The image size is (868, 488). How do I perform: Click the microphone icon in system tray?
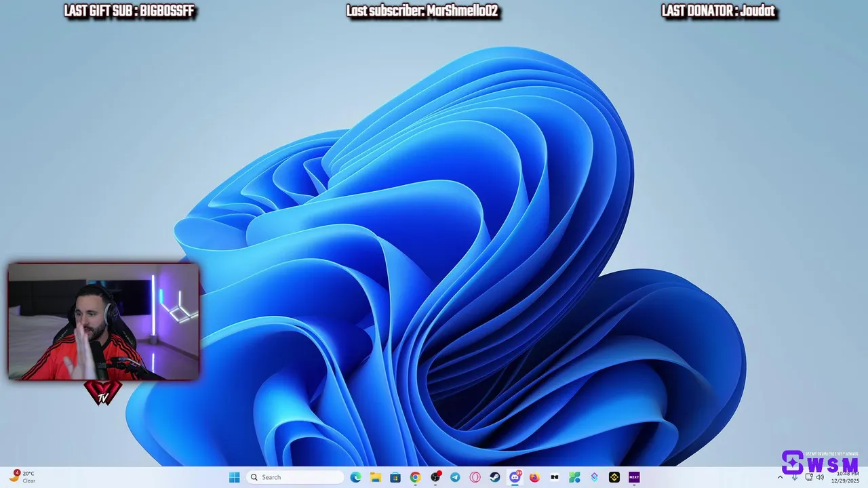tap(795, 477)
